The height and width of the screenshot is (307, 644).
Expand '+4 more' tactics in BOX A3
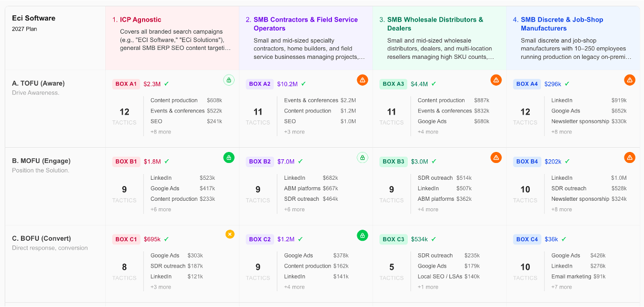(x=428, y=132)
